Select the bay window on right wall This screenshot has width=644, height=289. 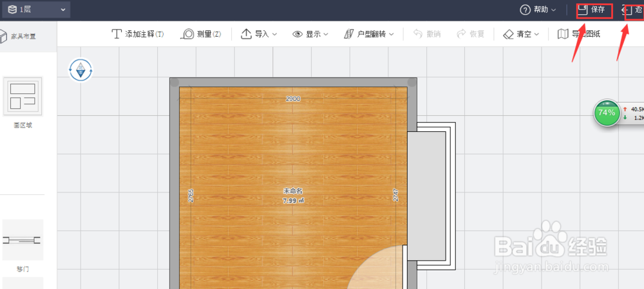[x=431, y=196]
